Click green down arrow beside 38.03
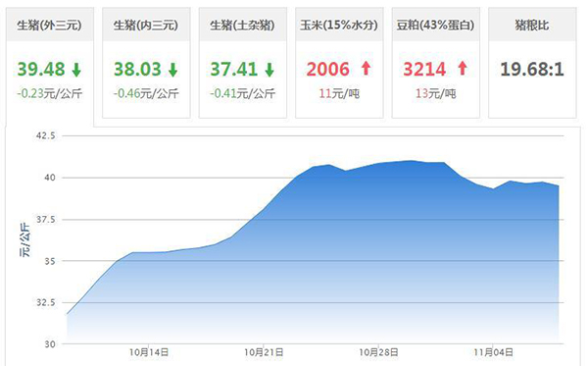The height and width of the screenshot is (366, 588). click(x=172, y=70)
